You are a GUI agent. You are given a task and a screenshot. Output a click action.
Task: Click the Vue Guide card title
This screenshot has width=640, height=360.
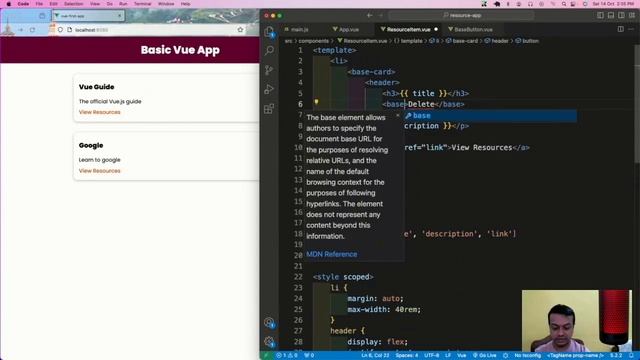point(96,87)
